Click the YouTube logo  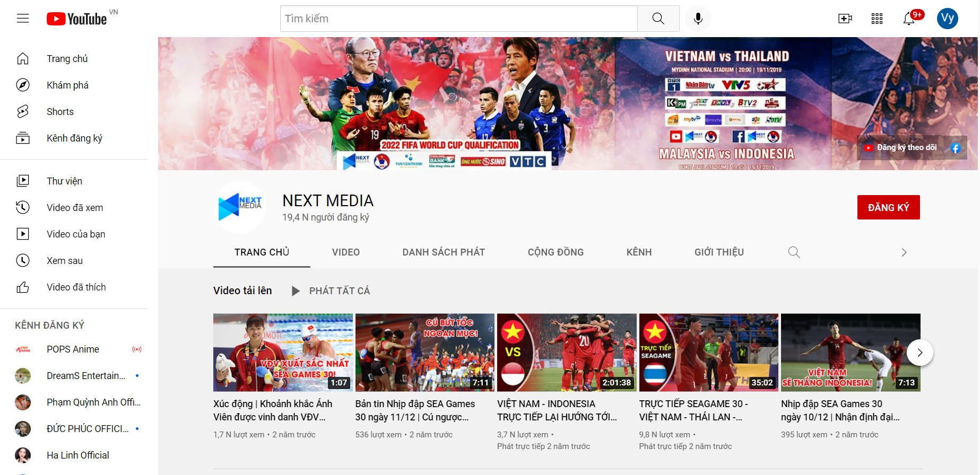77,19
